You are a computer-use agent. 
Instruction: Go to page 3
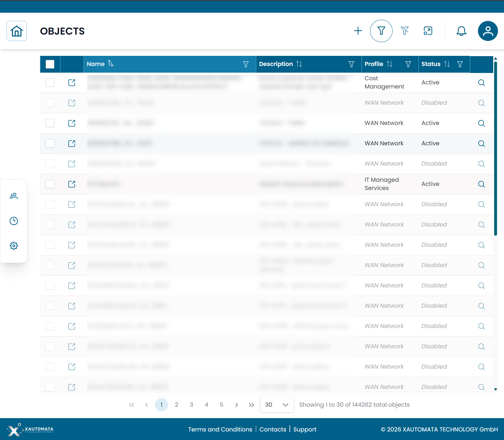pos(191,405)
